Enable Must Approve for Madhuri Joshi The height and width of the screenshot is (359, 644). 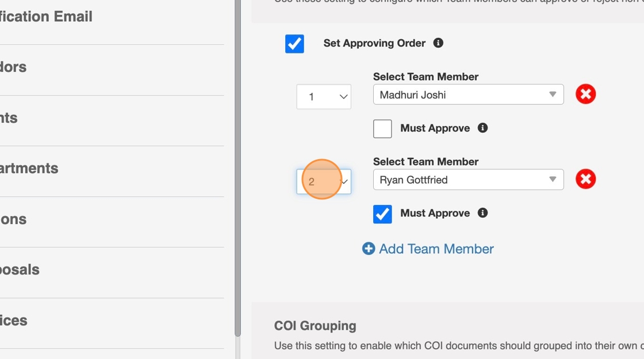(382, 129)
